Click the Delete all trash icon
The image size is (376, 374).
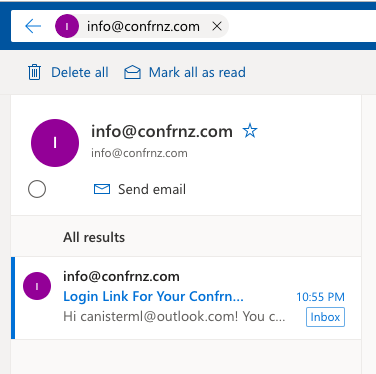(x=34, y=72)
